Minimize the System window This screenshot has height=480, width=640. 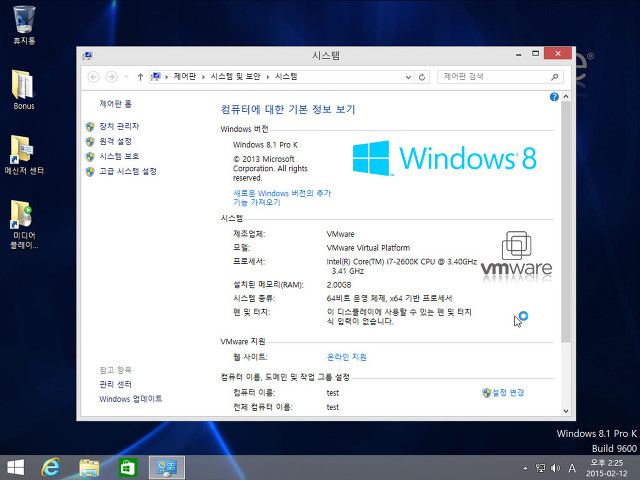point(518,54)
